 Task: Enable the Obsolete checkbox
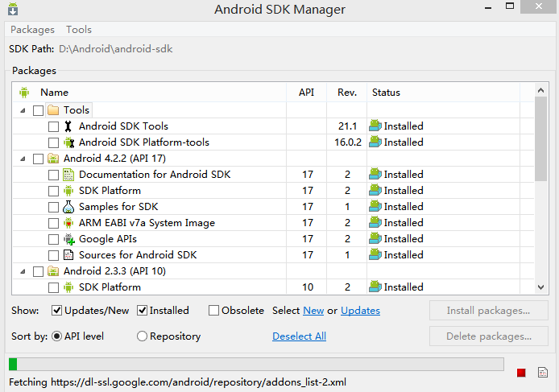[x=214, y=311]
